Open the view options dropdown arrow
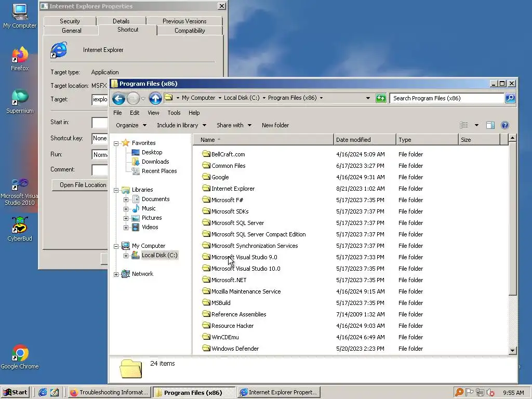 click(x=476, y=125)
